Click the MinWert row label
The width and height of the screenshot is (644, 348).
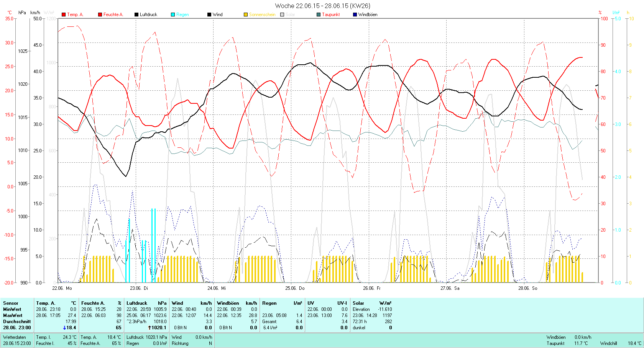coord(12,309)
